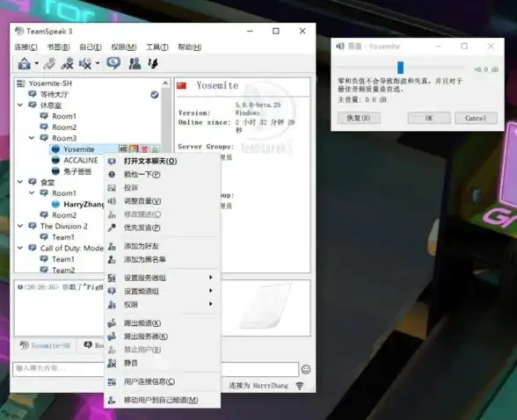Click the 等待大厅 channel icon

[33, 94]
